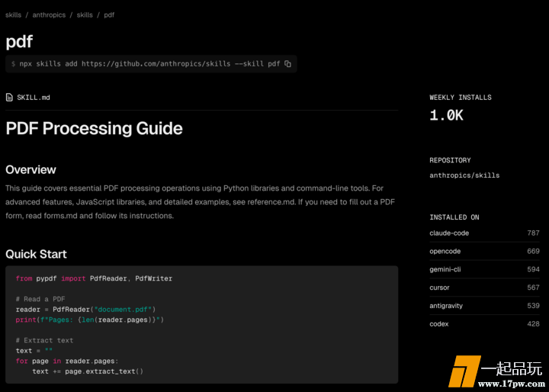Select the antigravity list entry
This screenshot has height=392, width=549.
(446, 306)
